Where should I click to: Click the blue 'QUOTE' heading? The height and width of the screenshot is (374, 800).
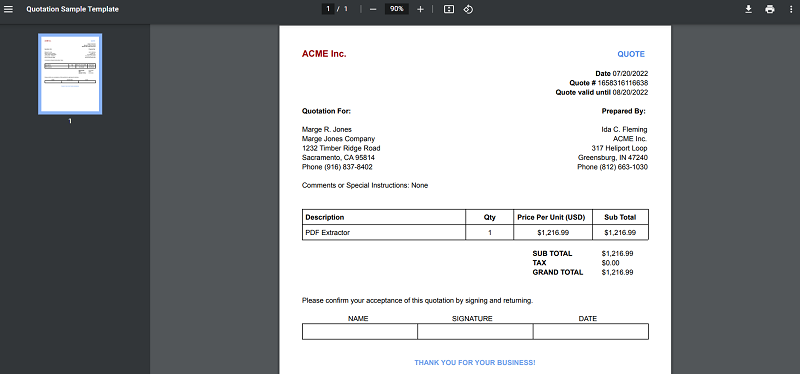tap(631, 54)
